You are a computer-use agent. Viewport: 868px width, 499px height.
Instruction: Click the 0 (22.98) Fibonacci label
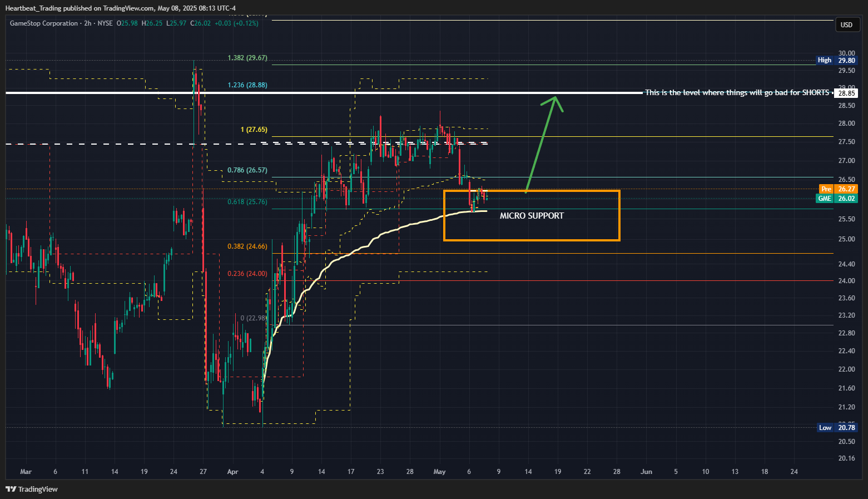(254, 318)
